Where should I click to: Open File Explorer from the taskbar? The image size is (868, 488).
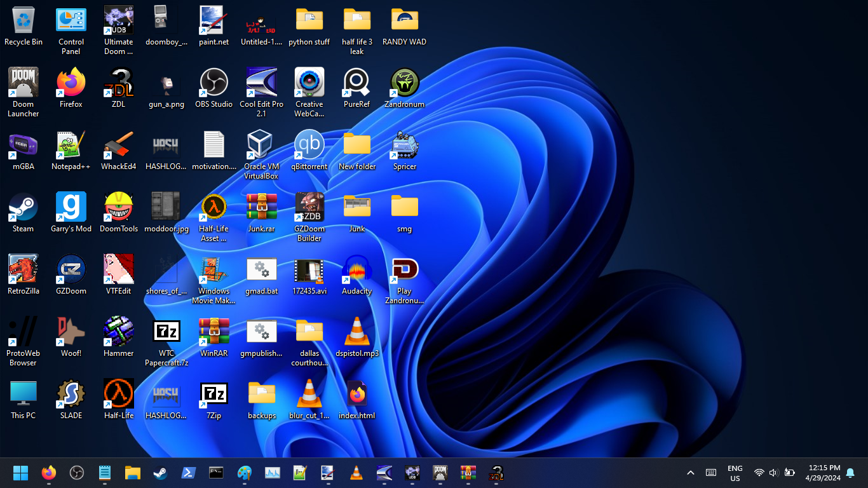[132, 473]
